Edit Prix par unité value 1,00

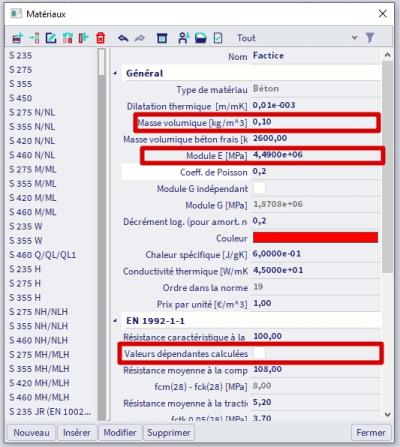pyautogui.click(x=315, y=304)
